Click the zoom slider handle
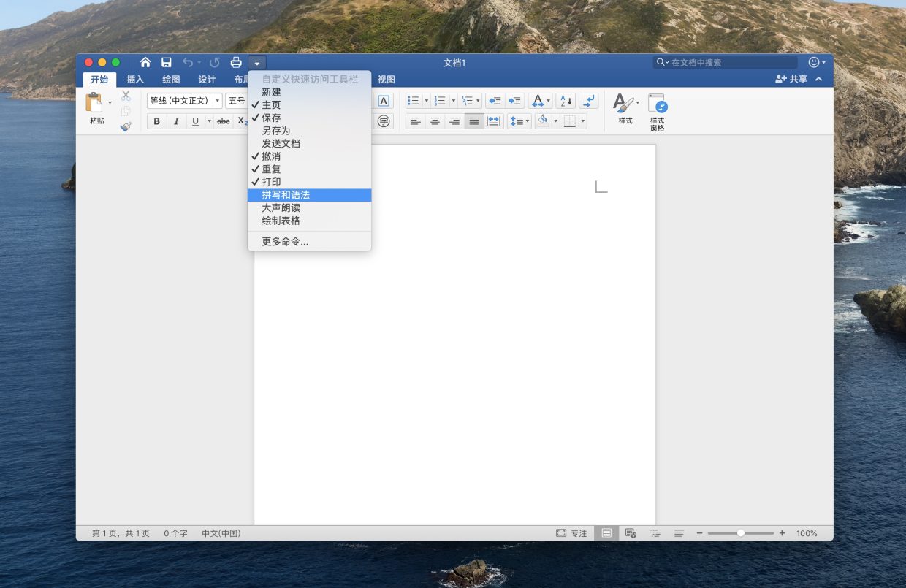This screenshot has height=588, width=906. click(x=741, y=533)
